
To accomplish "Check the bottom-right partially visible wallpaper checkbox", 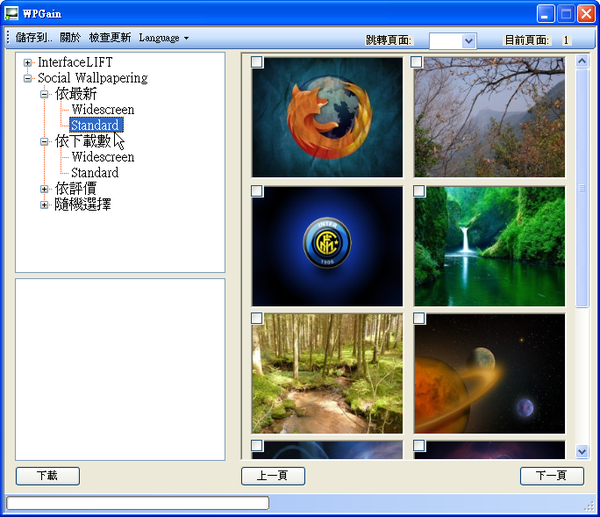I will [x=419, y=445].
